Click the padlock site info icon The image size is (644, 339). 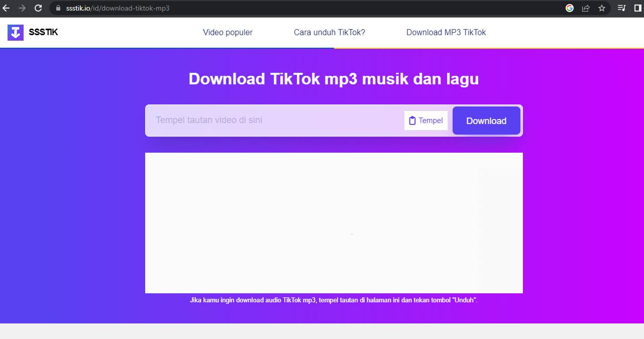click(x=58, y=8)
